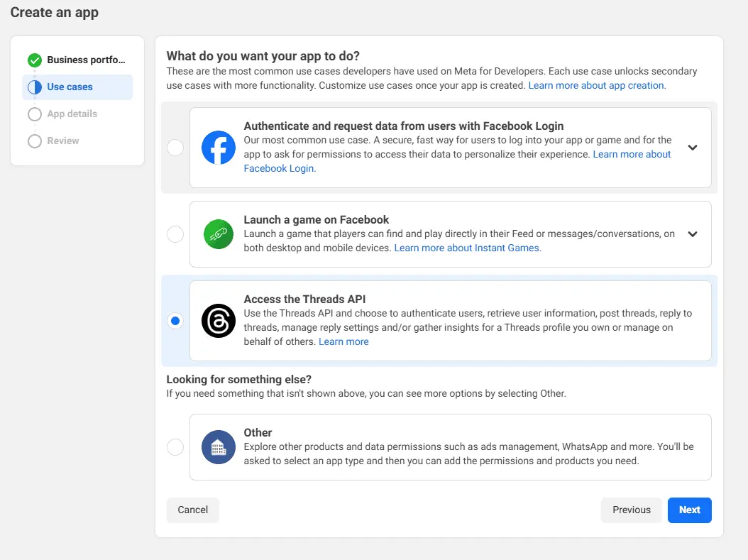Click the blue building icon for Other
The height and width of the screenshot is (560, 748).
[x=218, y=447]
